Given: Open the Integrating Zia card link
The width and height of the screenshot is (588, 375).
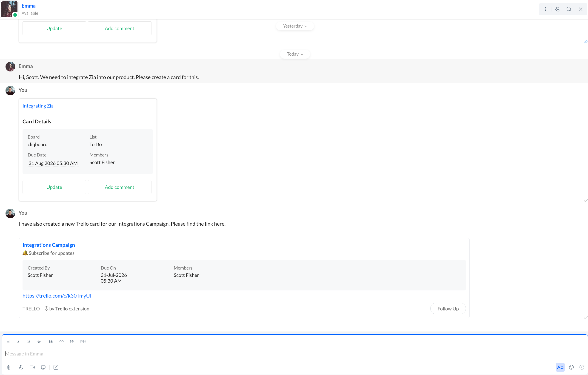Looking at the screenshot, I should point(38,106).
